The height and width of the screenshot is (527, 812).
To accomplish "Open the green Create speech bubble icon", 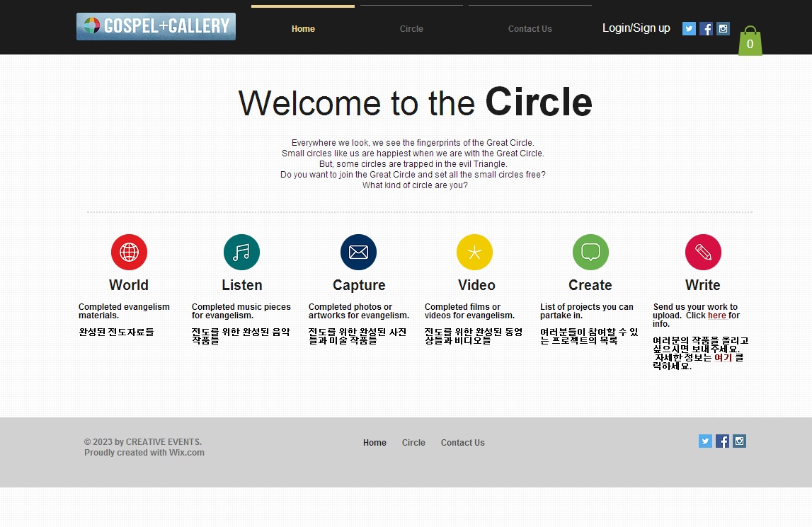I will (x=590, y=253).
